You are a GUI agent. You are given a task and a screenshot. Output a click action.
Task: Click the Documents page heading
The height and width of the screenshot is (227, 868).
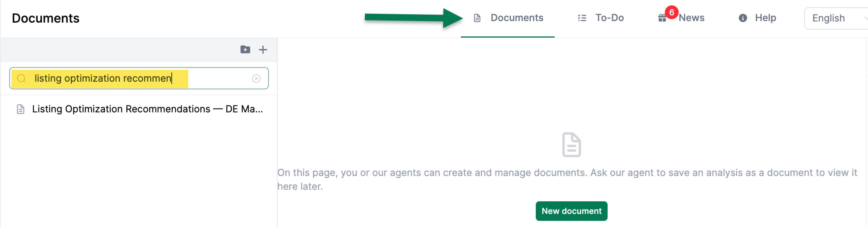point(46,18)
